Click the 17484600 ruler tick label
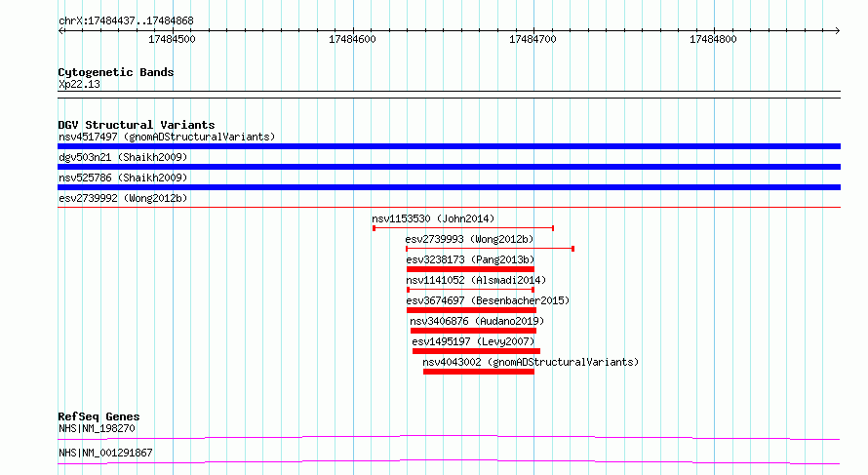 coord(353,39)
